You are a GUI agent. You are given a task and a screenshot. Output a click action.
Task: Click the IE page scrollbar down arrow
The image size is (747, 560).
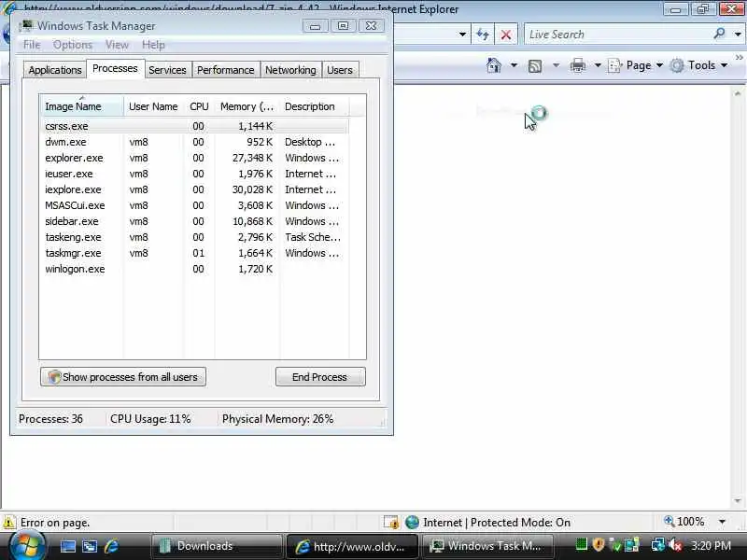[738, 501]
